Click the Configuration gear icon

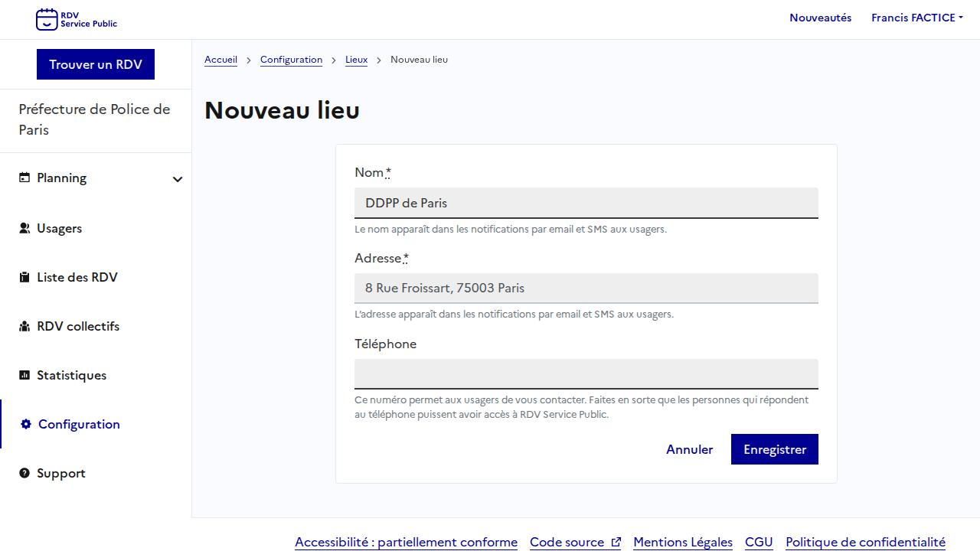click(26, 424)
